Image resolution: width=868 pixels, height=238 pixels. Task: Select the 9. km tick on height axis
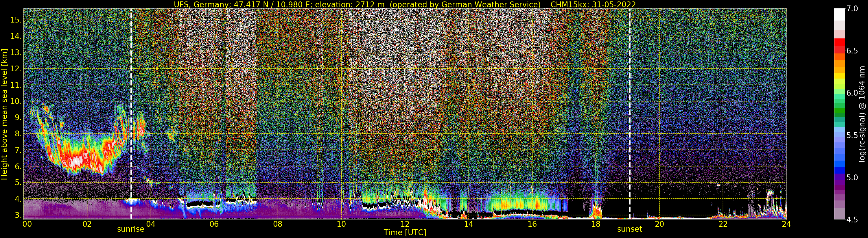point(18,118)
